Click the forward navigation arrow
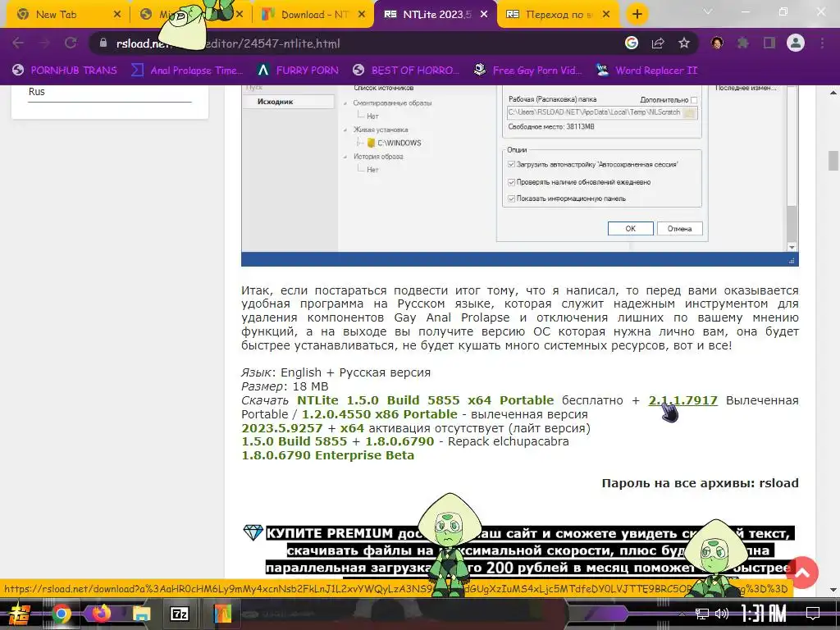Screen dimensions: 840x630 [44, 43]
